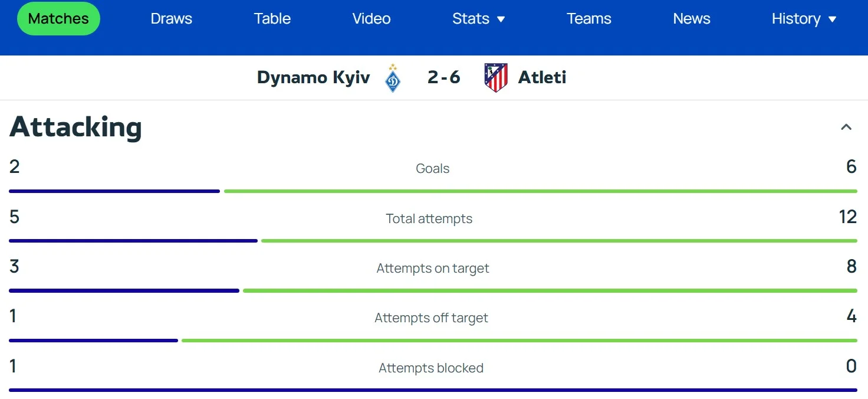Go to the Table tab
This screenshot has width=868, height=399.
click(x=272, y=19)
